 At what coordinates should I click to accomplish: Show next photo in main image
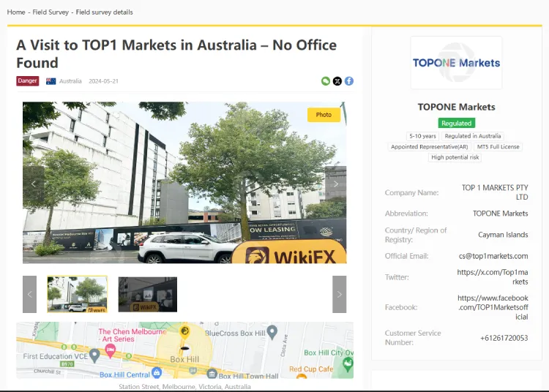pos(335,184)
